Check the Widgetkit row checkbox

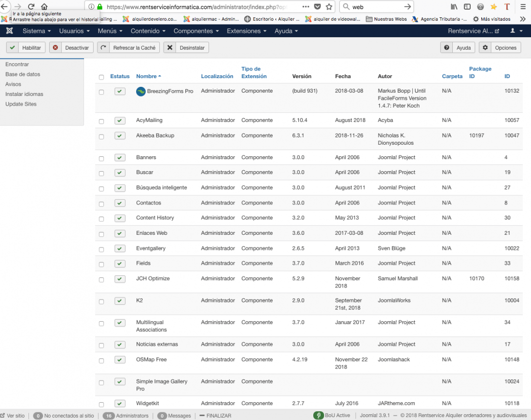tap(101, 404)
